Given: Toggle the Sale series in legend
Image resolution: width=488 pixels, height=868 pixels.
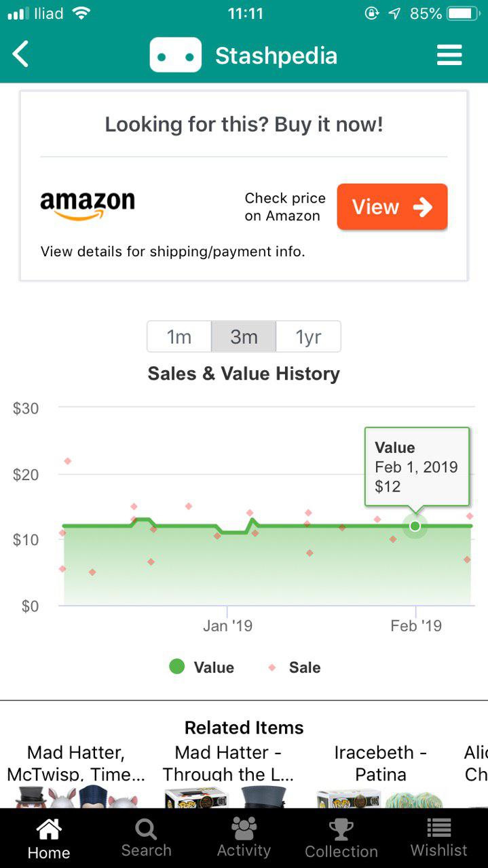Looking at the screenshot, I should click(294, 667).
